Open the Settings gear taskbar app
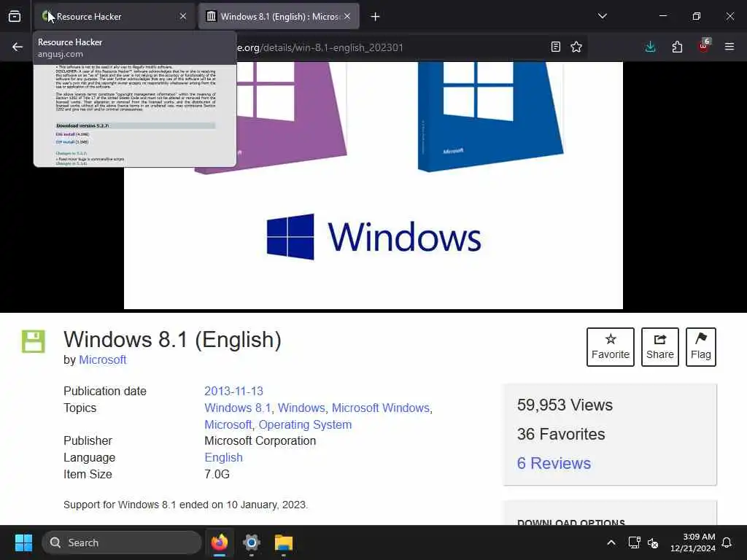Image resolution: width=747 pixels, height=560 pixels. click(x=252, y=542)
